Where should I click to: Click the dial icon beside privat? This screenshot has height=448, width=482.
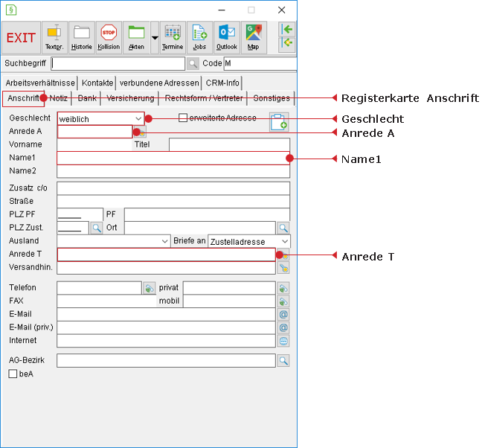click(x=283, y=288)
